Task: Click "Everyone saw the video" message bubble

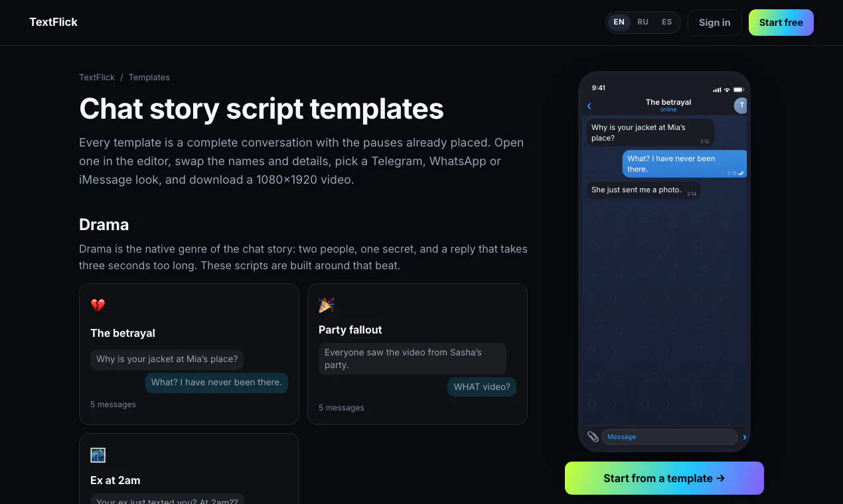Action: 412,359
